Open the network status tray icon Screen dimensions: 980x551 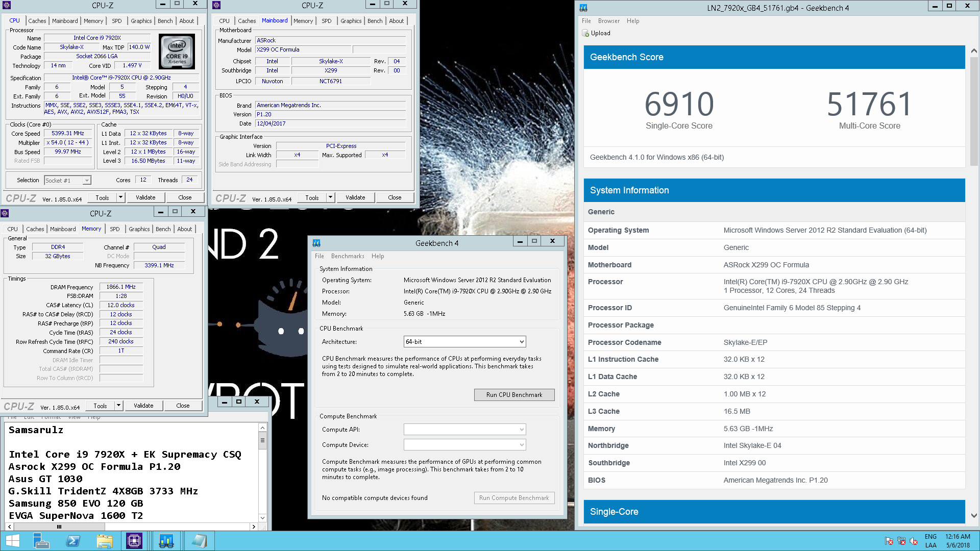[901, 541]
